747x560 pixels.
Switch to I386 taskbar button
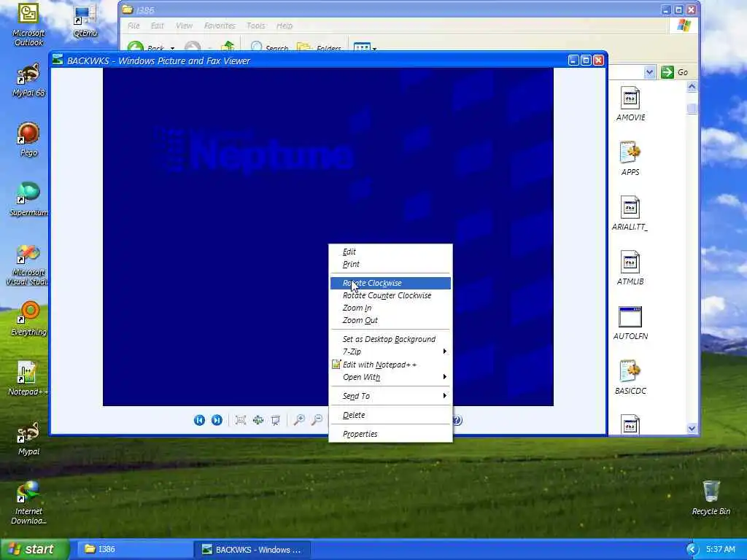pyautogui.click(x=134, y=550)
